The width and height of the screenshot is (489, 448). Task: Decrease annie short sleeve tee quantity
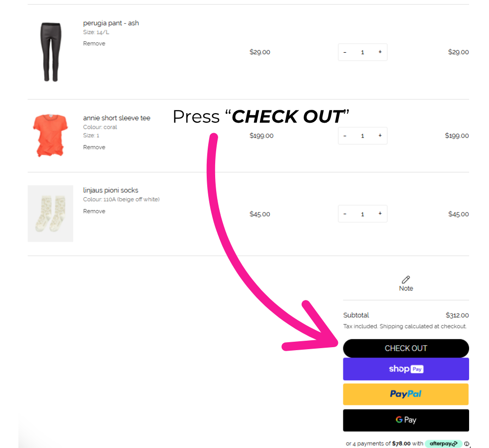[345, 136]
